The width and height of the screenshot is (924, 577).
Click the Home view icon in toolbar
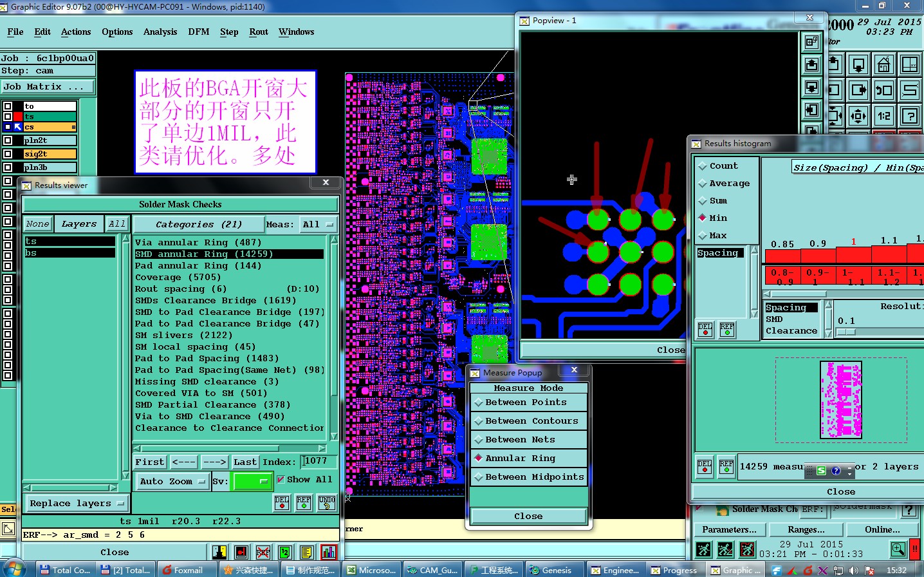[x=884, y=64]
